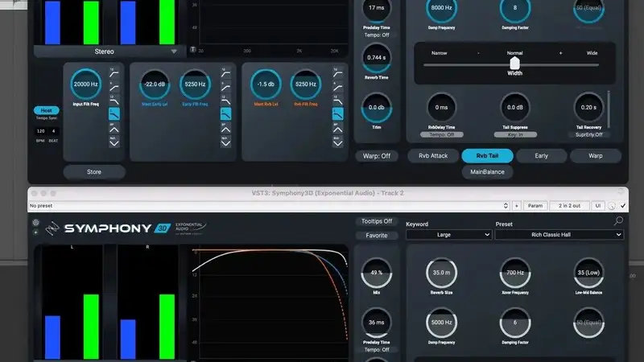Toggle Tempo: Off under RvbDelay Time
Image resolution: width=644 pixels, height=362 pixels.
(x=441, y=134)
